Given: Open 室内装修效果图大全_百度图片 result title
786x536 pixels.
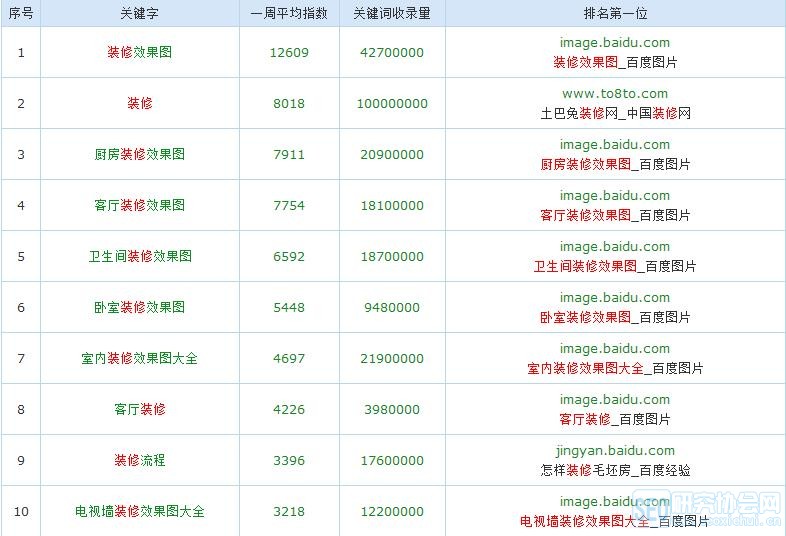Looking at the screenshot, I should tap(615, 369).
